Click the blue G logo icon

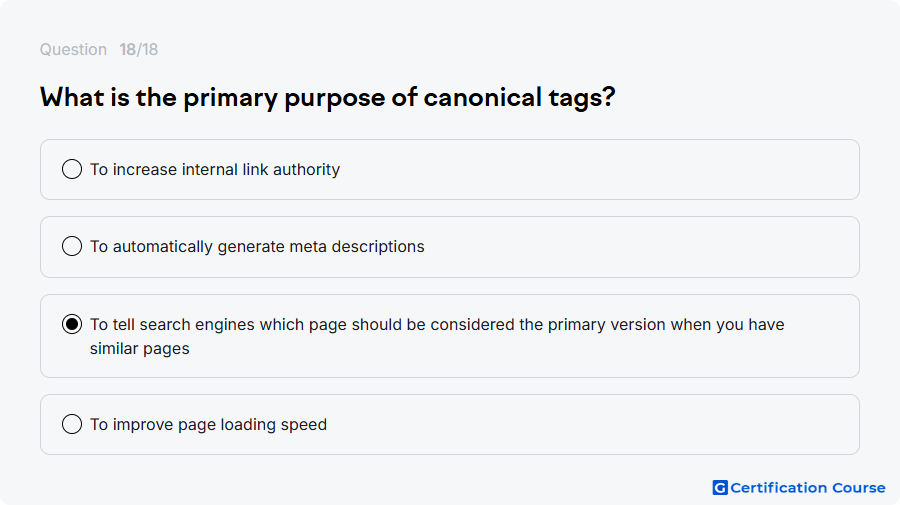(720, 488)
